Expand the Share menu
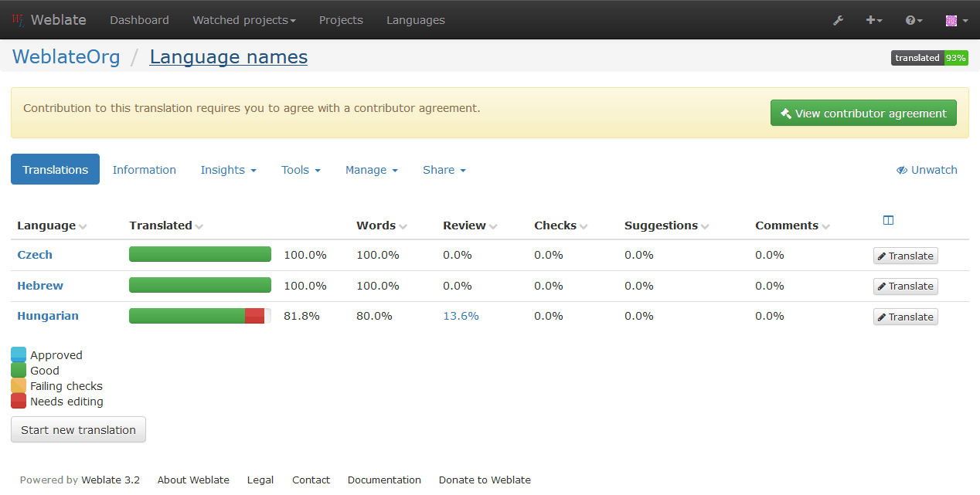 coord(444,170)
